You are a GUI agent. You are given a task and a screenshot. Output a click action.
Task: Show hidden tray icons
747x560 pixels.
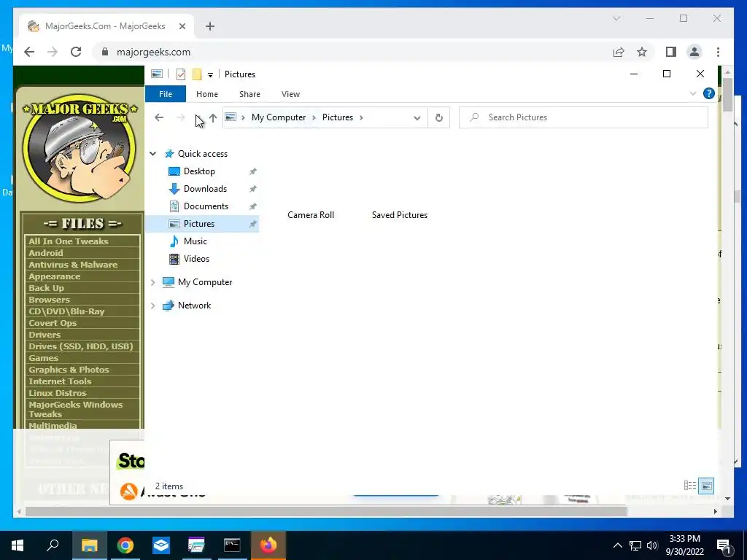(x=617, y=545)
